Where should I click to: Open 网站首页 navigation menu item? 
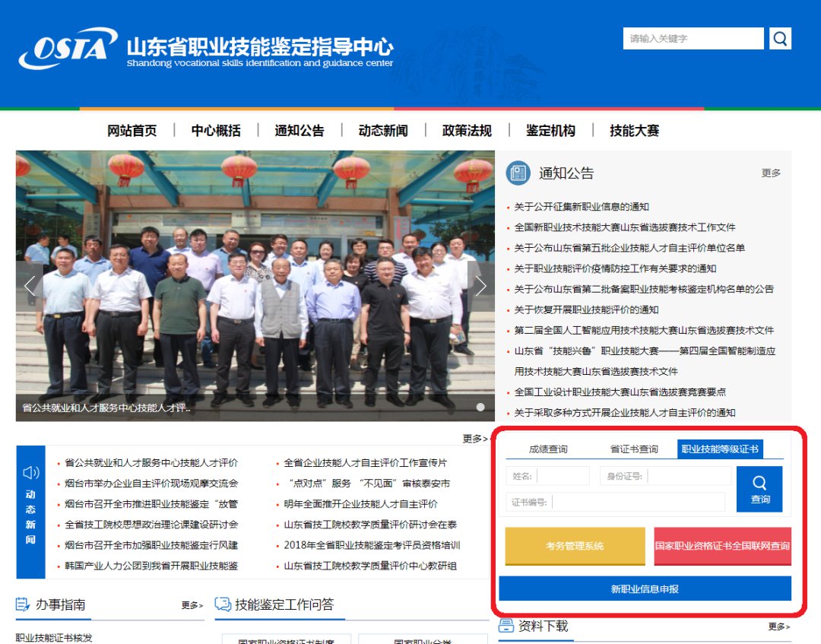(132, 130)
